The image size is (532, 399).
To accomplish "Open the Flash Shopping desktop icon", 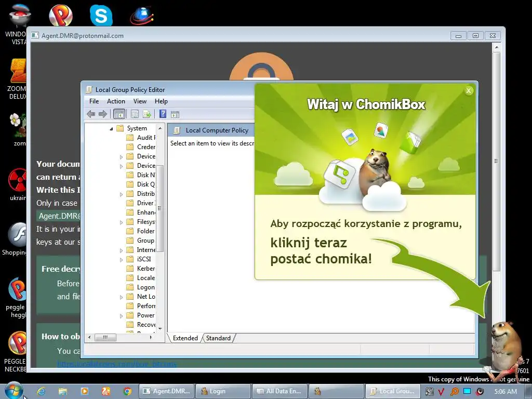I will pyautogui.click(x=14, y=239).
